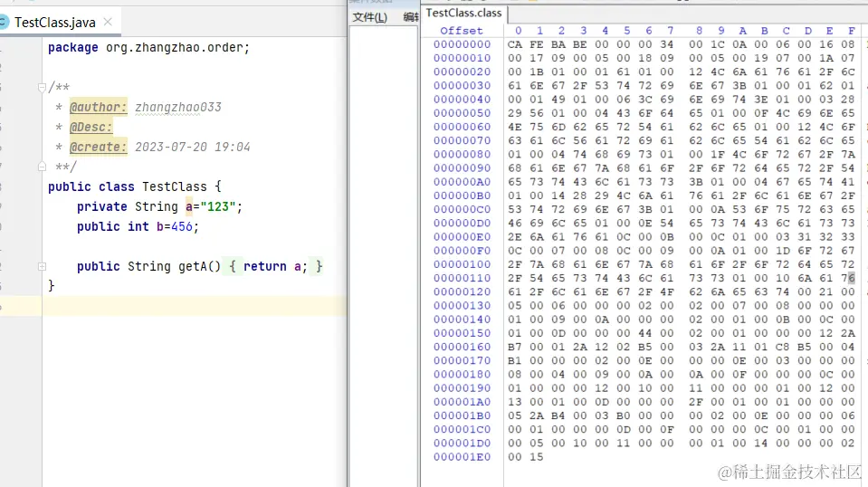Click hex column header 7
This screenshot has height=487, width=868.
pyautogui.click(x=670, y=31)
